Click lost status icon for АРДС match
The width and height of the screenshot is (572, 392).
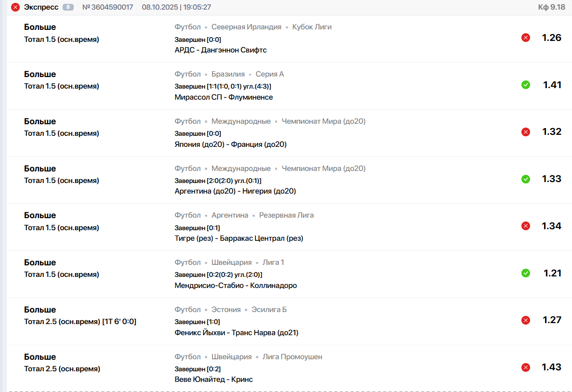[x=526, y=38]
